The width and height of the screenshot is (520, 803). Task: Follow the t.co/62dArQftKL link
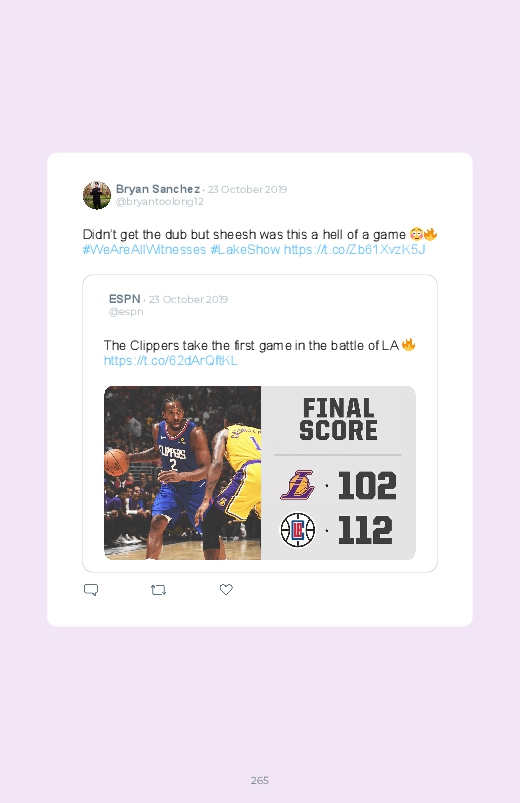tap(171, 361)
